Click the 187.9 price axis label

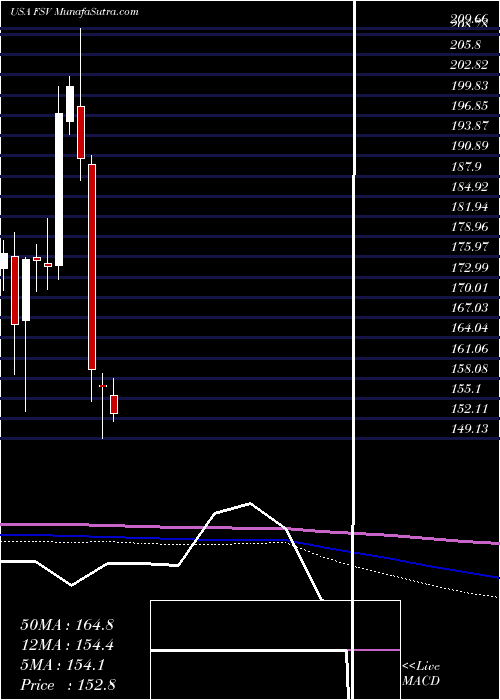coord(467,167)
